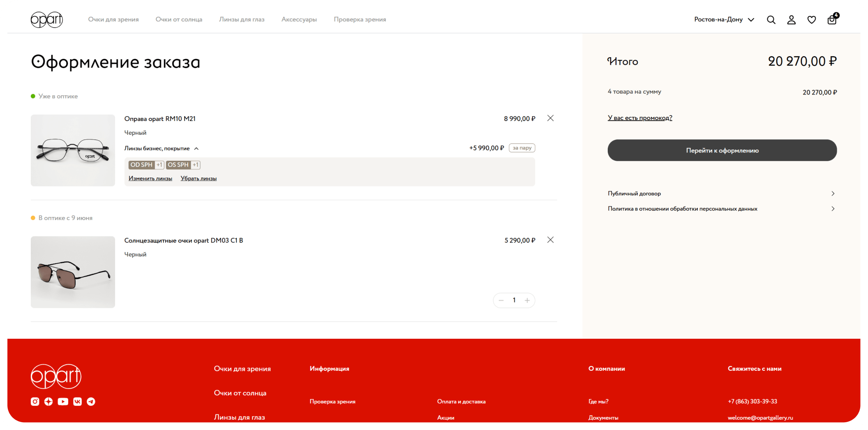
Task: Open Политика в отношении обработки персональных данных
Action: [x=722, y=209]
